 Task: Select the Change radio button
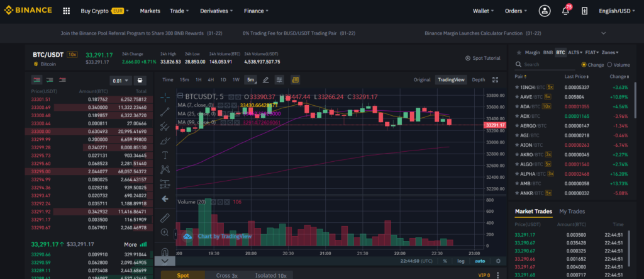[x=584, y=65]
